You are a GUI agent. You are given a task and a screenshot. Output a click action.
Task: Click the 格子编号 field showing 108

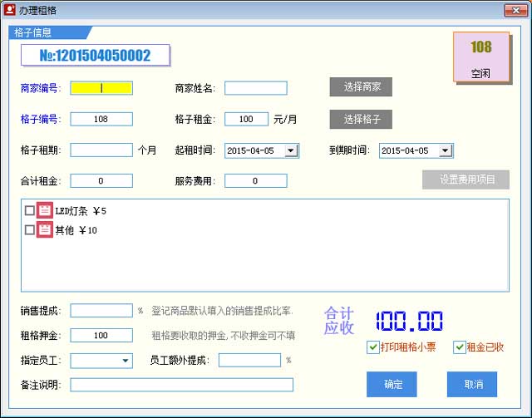101,119
